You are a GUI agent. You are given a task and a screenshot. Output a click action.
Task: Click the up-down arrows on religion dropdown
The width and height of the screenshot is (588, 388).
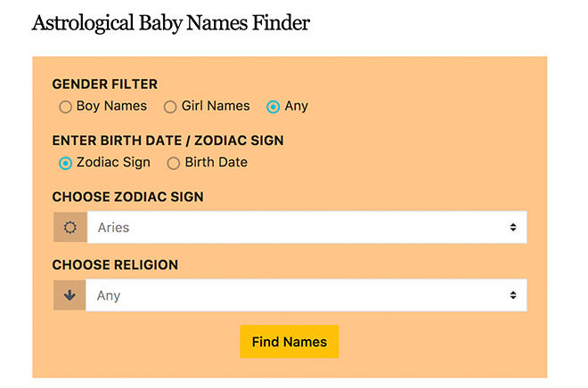[x=513, y=295]
